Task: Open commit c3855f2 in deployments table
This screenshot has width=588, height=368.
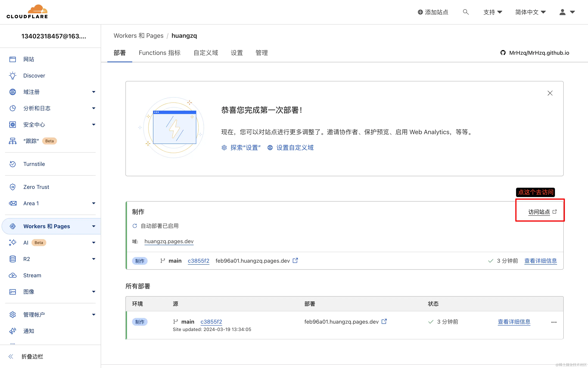Action: tap(211, 321)
